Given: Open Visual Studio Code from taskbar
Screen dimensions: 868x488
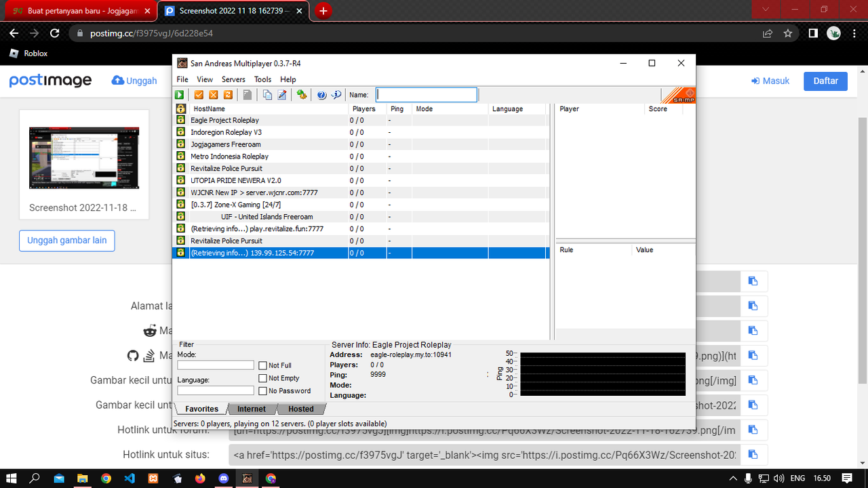Looking at the screenshot, I should point(130,478).
